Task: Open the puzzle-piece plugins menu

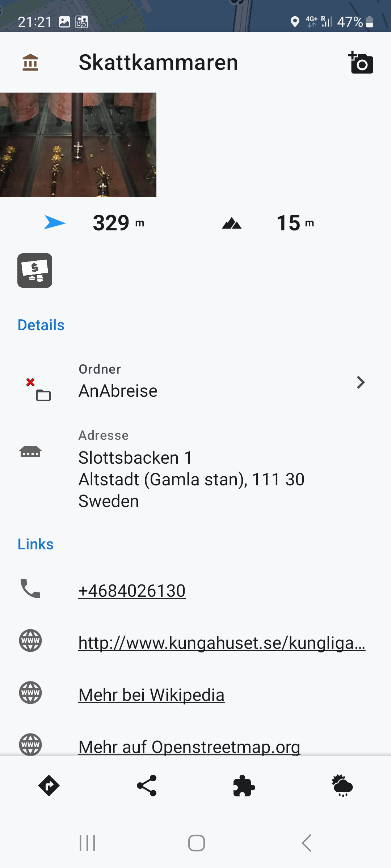Action: click(x=244, y=786)
